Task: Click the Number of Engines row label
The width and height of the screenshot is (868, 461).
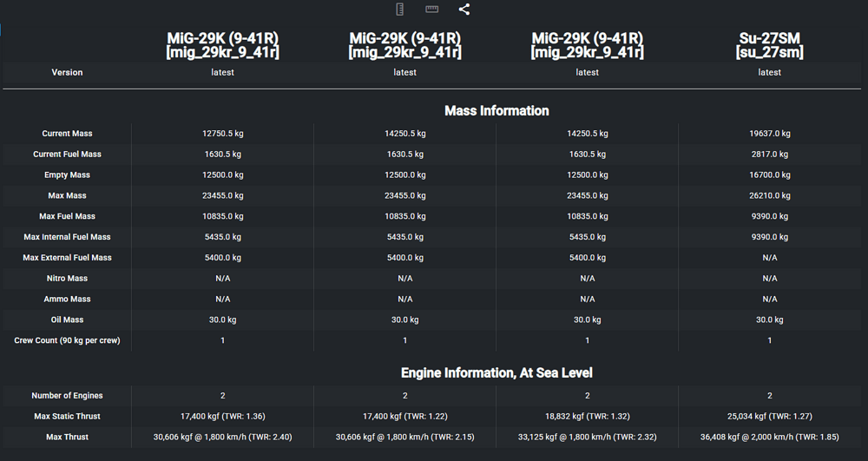Action: coord(67,396)
